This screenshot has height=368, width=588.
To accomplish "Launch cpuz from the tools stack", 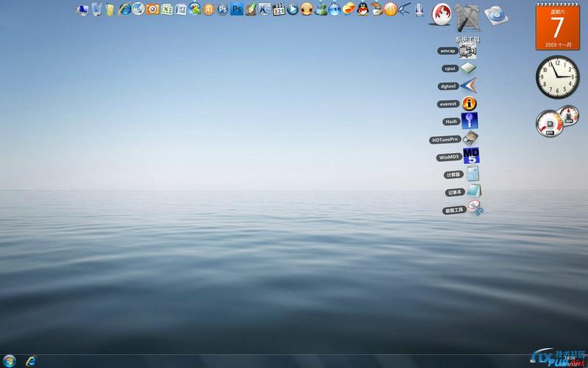I will pos(468,68).
